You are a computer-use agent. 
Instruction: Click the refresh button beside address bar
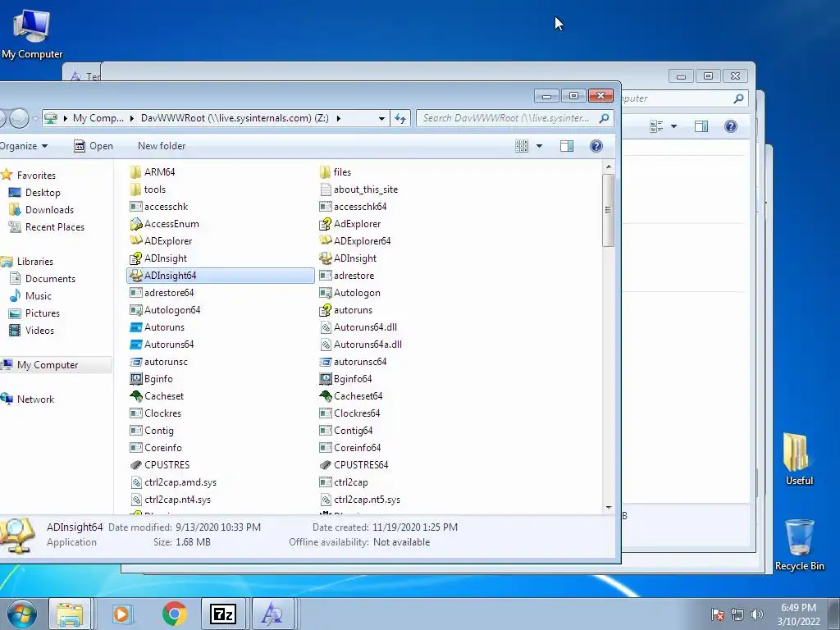pyautogui.click(x=400, y=118)
